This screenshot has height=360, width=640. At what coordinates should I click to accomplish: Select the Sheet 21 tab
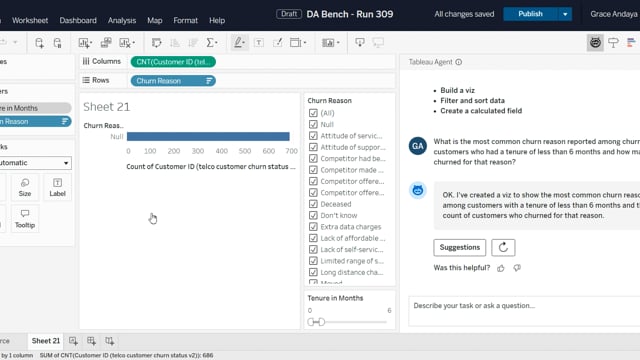click(46, 341)
